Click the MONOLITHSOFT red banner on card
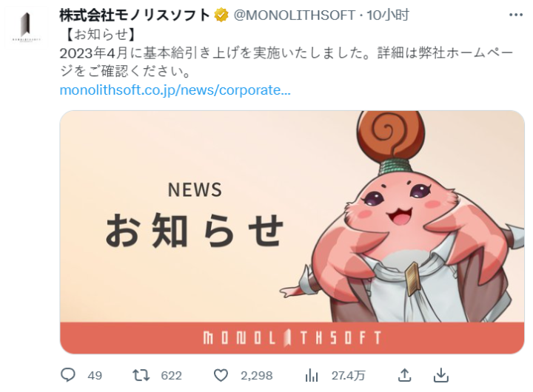Screen dimensions: 533x392 coord(292,338)
